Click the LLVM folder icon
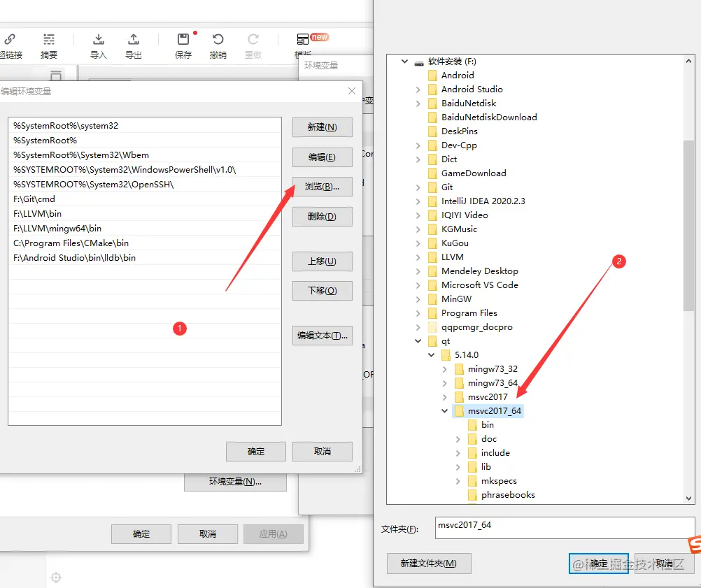 432,257
